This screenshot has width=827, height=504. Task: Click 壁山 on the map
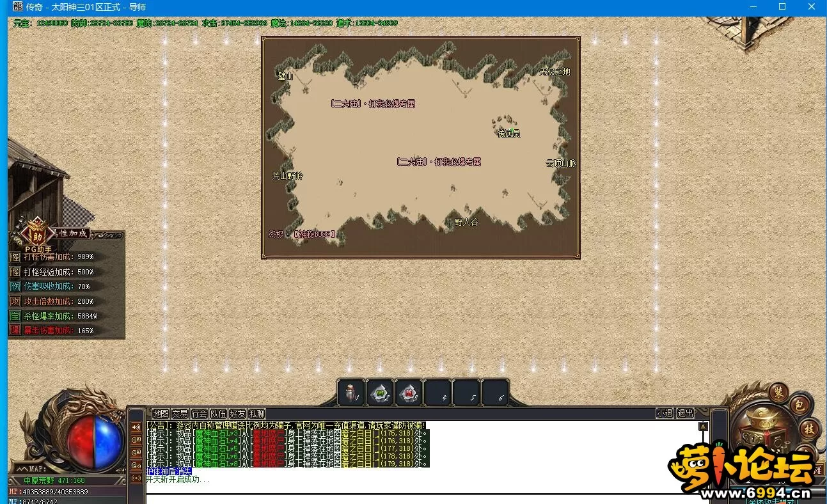[285, 75]
